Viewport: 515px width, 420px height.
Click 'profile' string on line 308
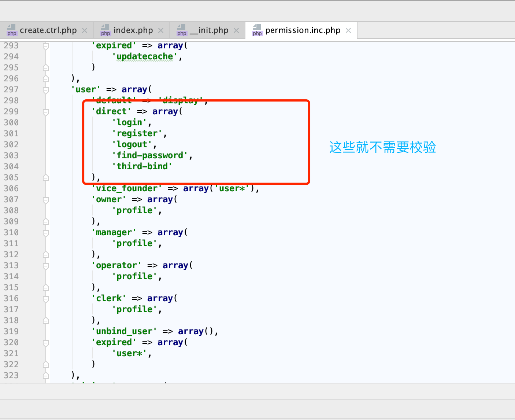[x=134, y=210]
